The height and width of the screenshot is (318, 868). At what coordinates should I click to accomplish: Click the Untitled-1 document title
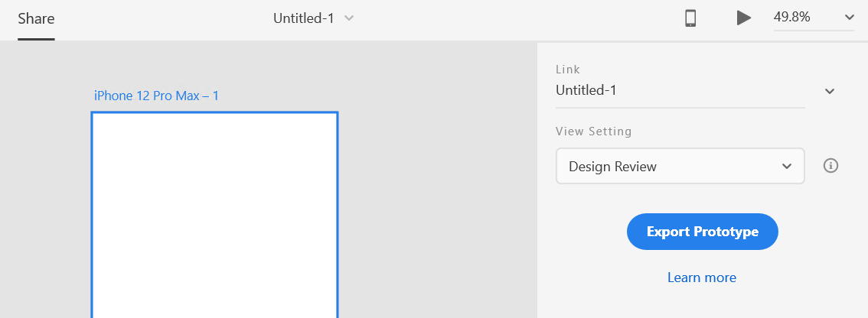click(304, 18)
